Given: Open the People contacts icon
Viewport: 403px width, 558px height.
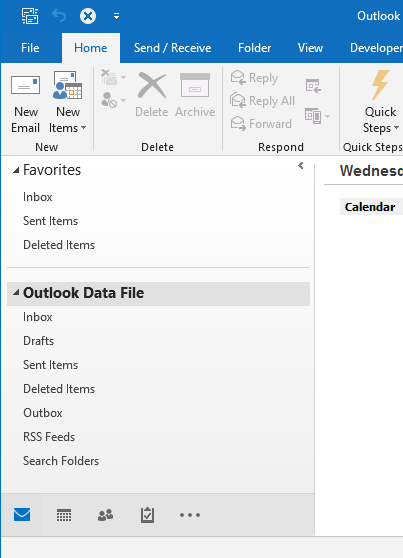Looking at the screenshot, I should (x=105, y=515).
